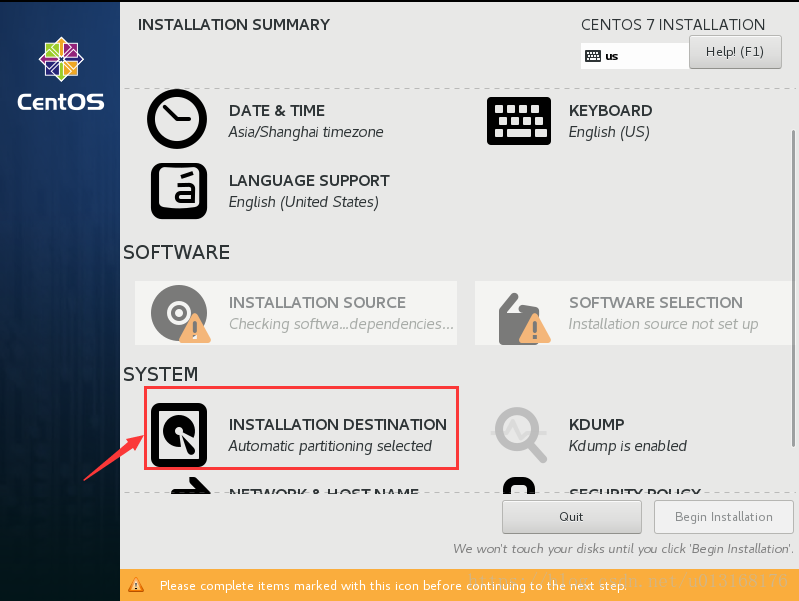
Task: Click the INSTALLATION SOURCE label
Action: [317, 303]
